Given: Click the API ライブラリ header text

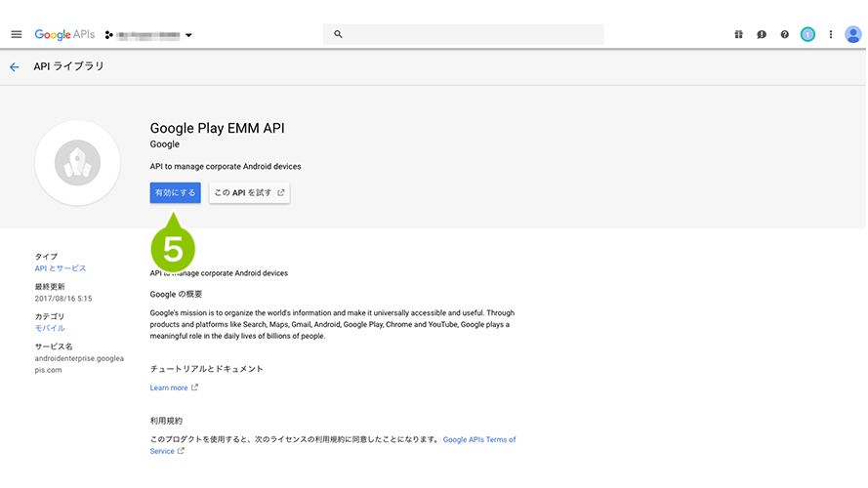Looking at the screenshot, I should click(68, 66).
